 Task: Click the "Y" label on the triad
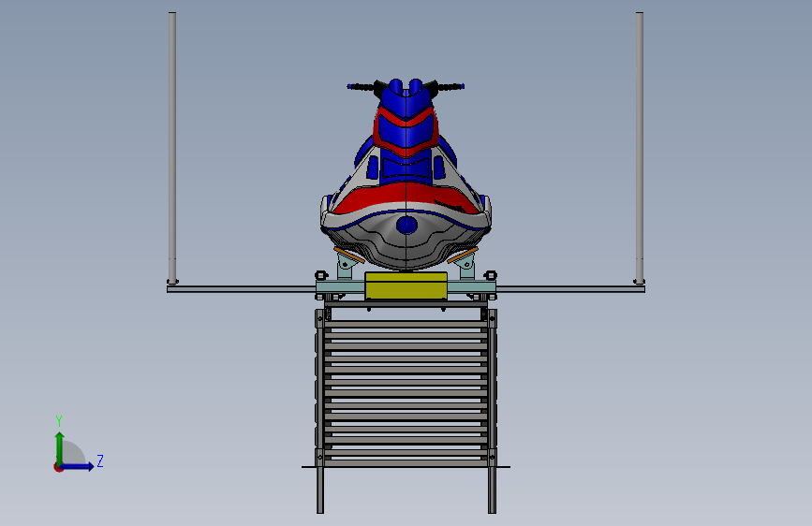click(59, 420)
